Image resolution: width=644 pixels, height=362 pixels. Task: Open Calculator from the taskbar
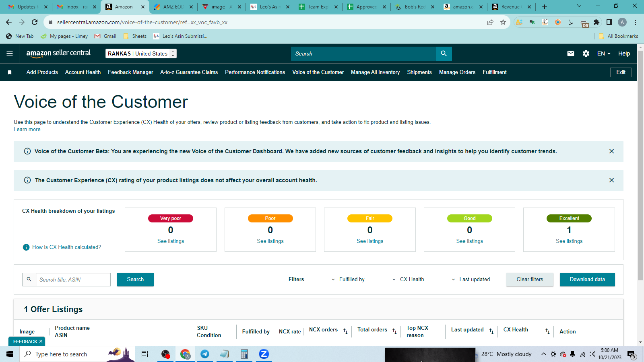click(244, 354)
